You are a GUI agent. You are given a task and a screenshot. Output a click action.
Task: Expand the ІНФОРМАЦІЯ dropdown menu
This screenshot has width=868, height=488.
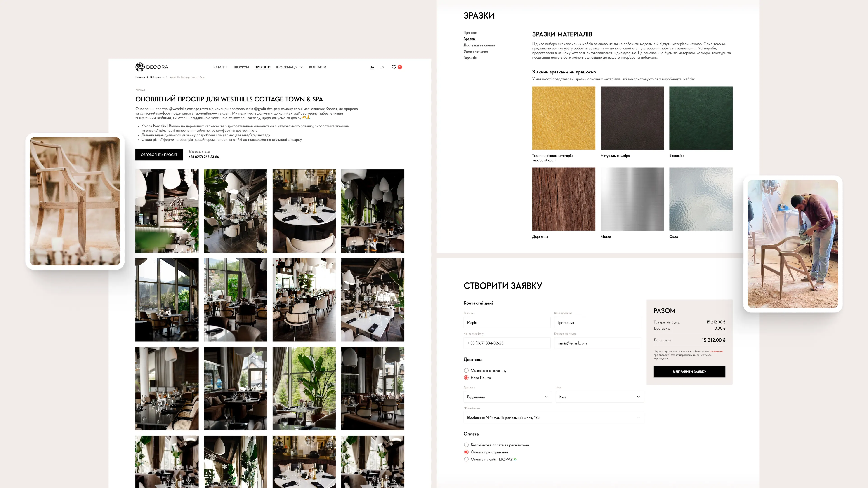[289, 67]
